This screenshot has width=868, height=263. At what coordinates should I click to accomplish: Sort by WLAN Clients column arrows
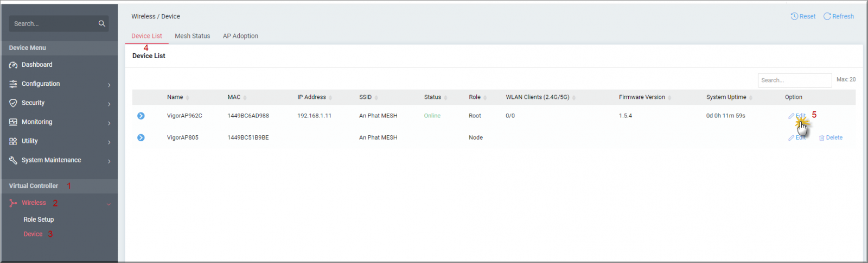coord(574,97)
